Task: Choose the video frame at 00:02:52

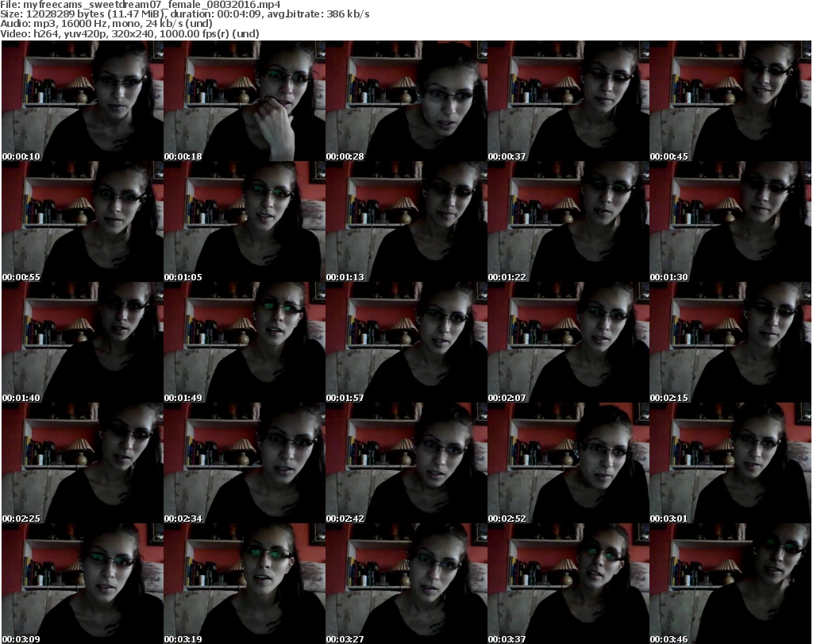Action: coord(568,463)
